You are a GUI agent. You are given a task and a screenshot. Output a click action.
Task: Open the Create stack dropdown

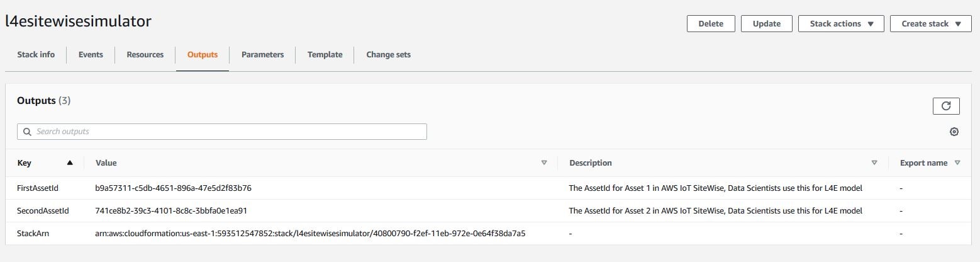(x=931, y=24)
